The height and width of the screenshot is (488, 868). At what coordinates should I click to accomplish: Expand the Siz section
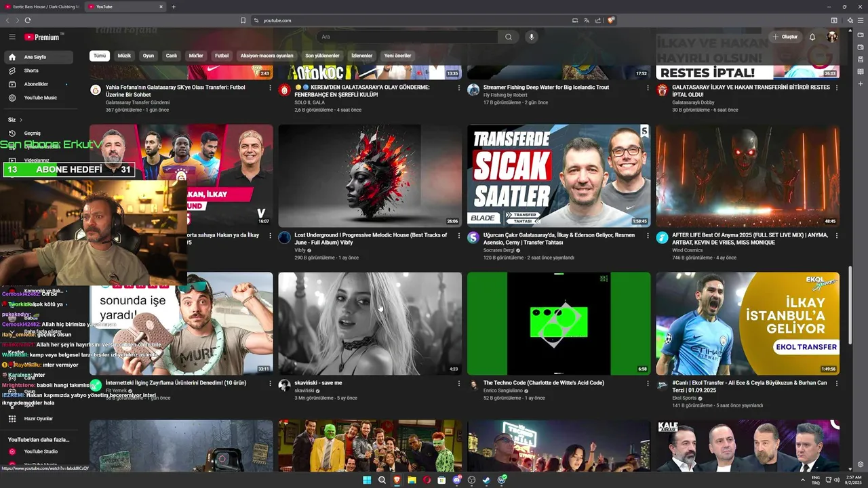[15, 120]
